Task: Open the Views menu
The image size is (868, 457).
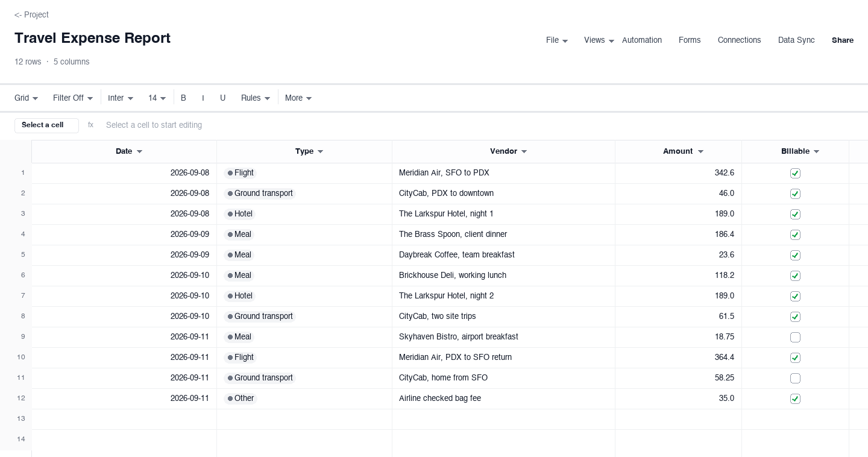Action: (599, 40)
